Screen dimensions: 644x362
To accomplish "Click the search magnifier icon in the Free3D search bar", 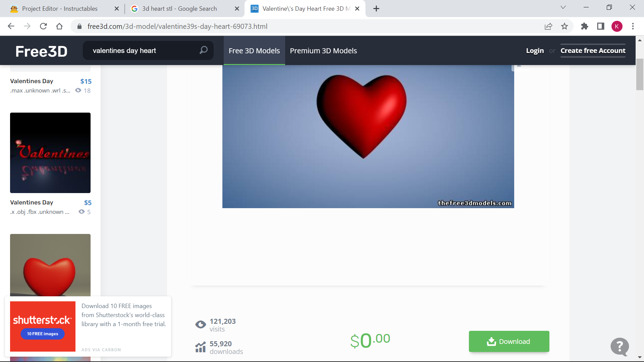I will 203,50.
